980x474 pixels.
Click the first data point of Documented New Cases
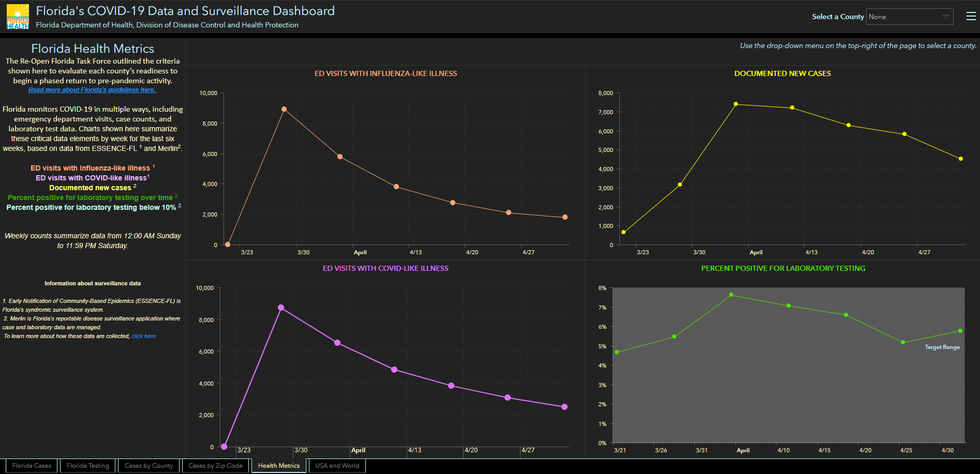(623, 232)
